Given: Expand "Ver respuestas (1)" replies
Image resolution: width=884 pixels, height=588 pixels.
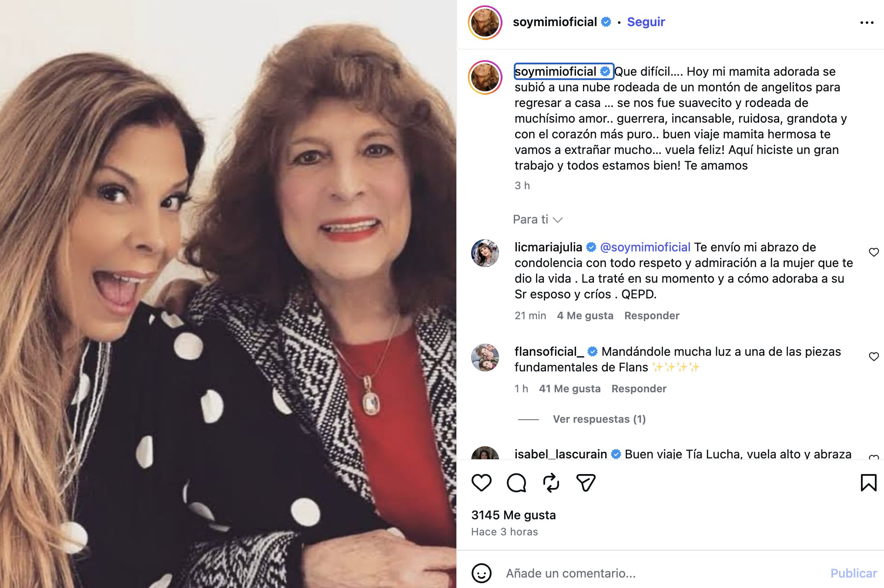Looking at the screenshot, I should tap(599, 419).
